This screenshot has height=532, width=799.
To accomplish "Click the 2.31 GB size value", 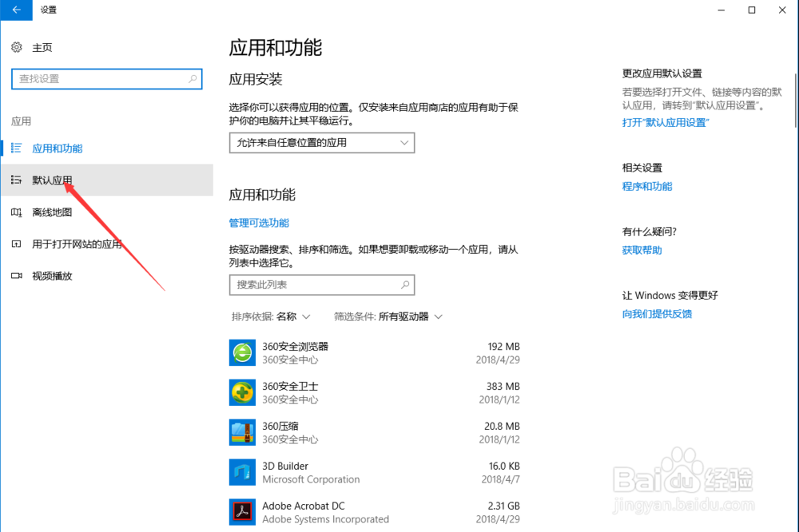I will point(503,506).
